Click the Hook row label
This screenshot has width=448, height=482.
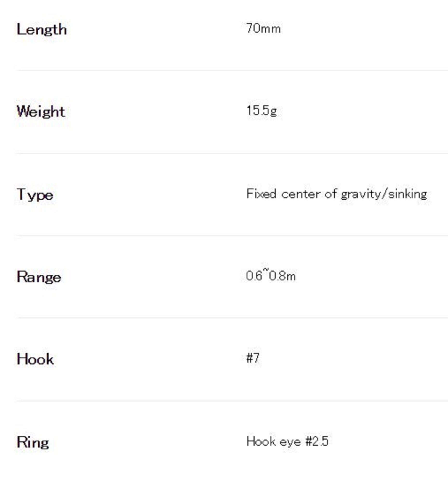35,359
